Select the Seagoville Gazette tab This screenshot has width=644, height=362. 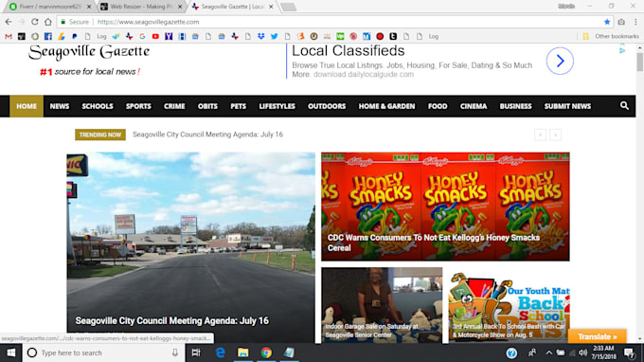pyautogui.click(x=232, y=7)
